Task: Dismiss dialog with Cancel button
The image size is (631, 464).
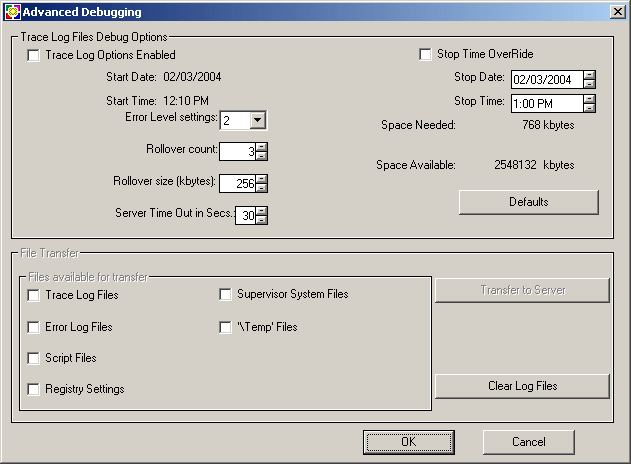Action: [529, 442]
